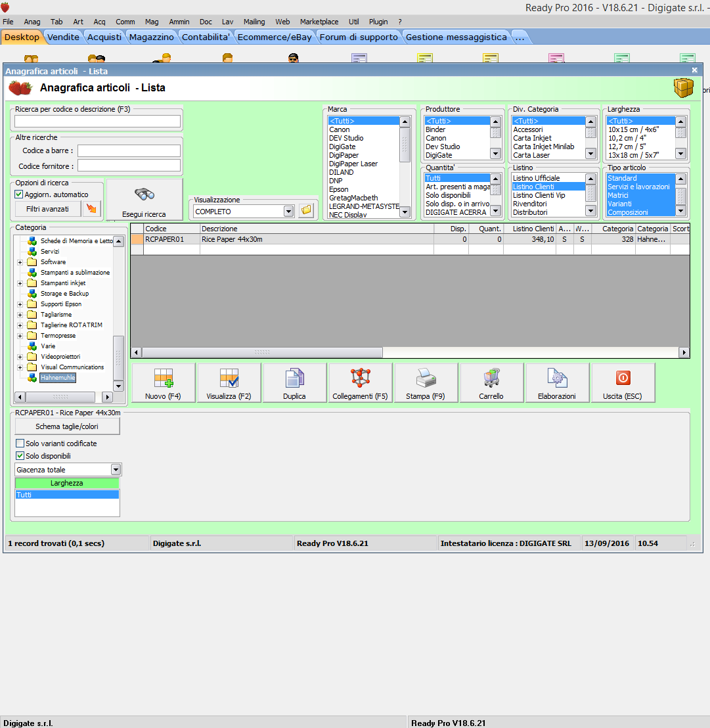This screenshot has height=728, width=710.
Task: Click the Filtri avanzati button
Action: pos(48,209)
